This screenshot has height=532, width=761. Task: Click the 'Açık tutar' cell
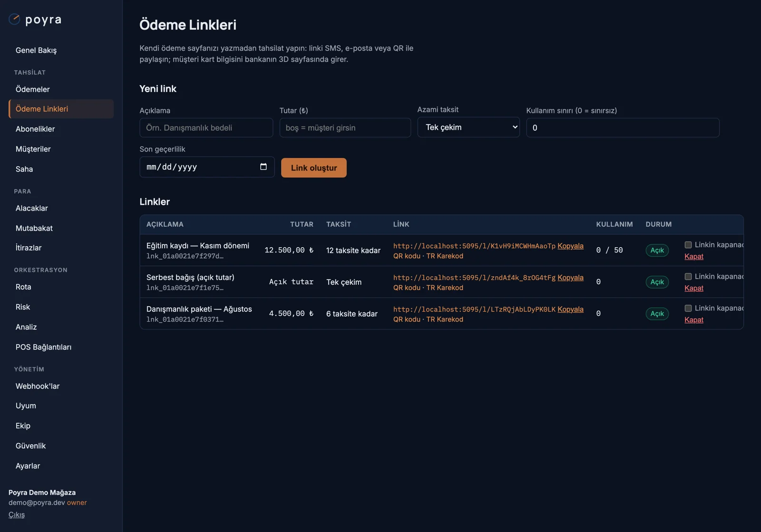[x=291, y=282]
